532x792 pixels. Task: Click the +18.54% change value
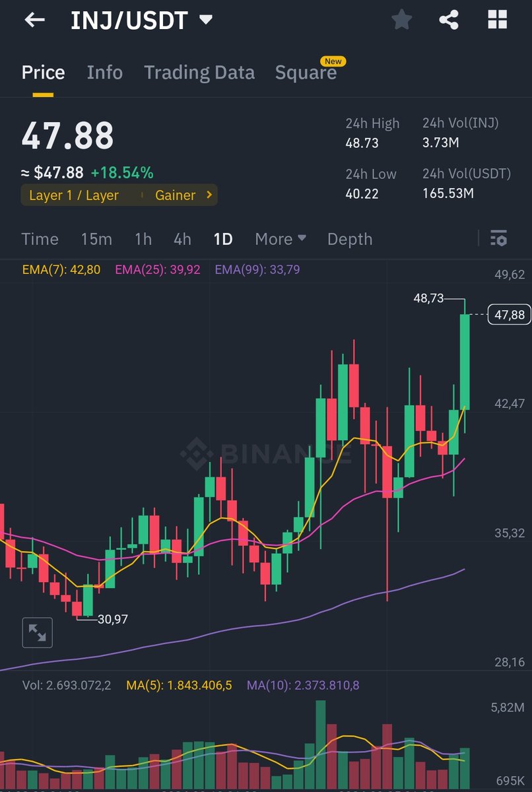pos(122,173)
